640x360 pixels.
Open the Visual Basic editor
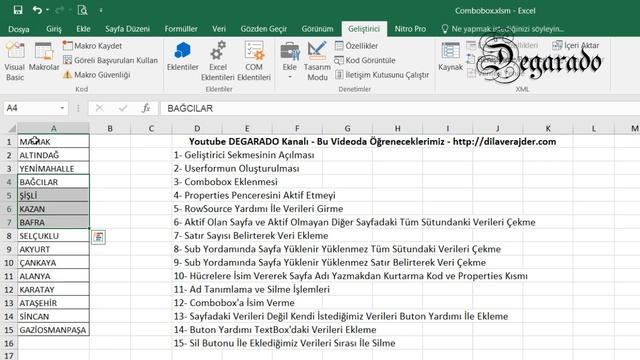15,61
